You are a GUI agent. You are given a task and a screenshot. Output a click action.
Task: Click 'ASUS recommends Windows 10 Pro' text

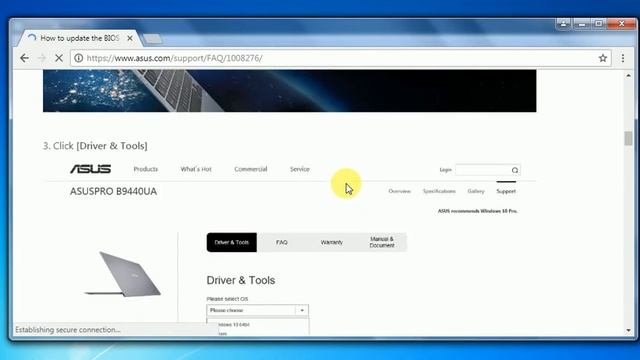478,211
